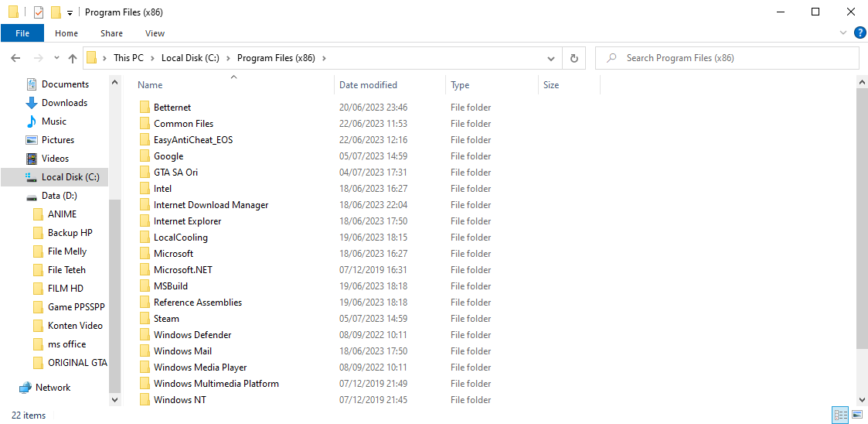Go up one level with Up arrow

point(73,57)
